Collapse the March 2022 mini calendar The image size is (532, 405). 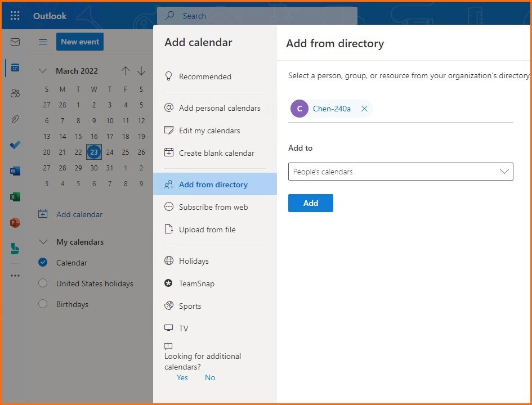43,71
